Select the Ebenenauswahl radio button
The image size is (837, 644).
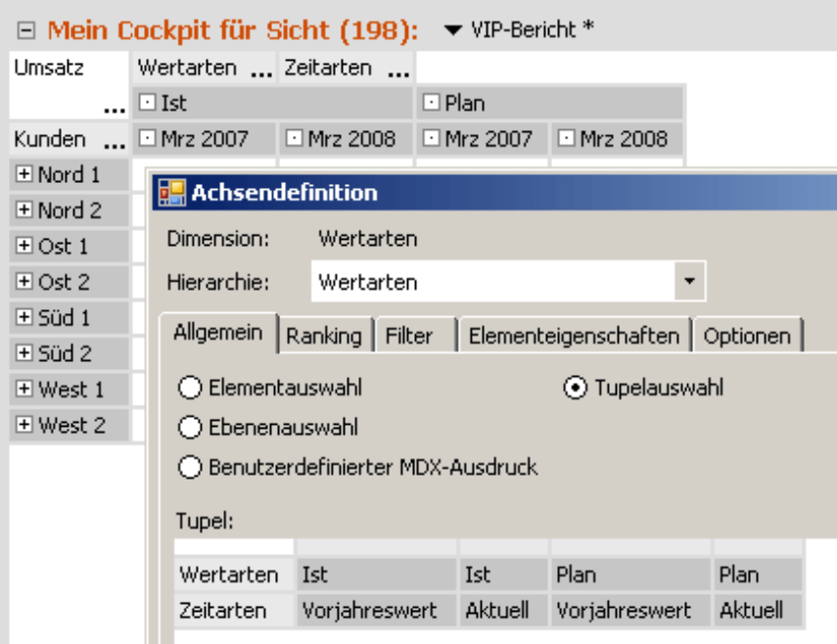tap(190, 428)
